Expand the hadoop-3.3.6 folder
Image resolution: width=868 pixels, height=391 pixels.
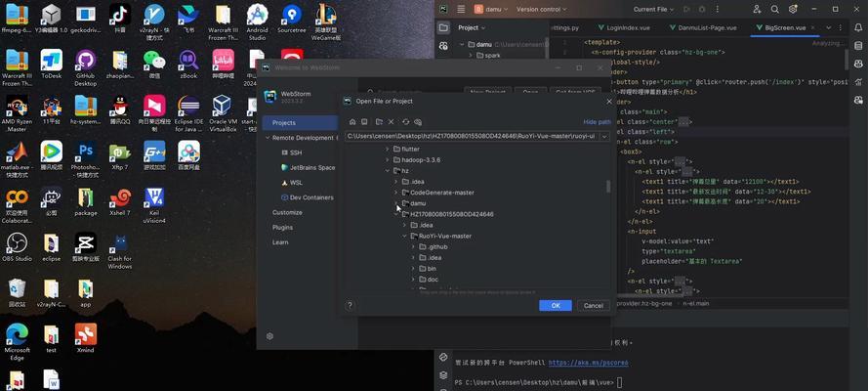click(387, 159)
